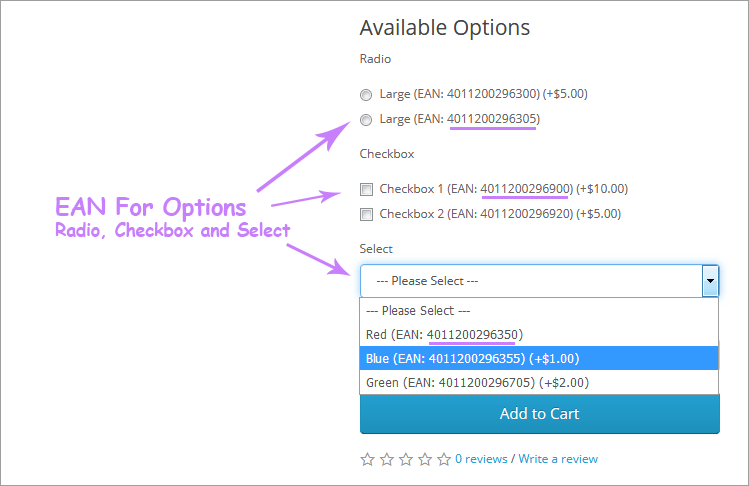Choose the Blue option with +$1.00
The height and width of the screenshot is (486, 749).
pos(539,358)
